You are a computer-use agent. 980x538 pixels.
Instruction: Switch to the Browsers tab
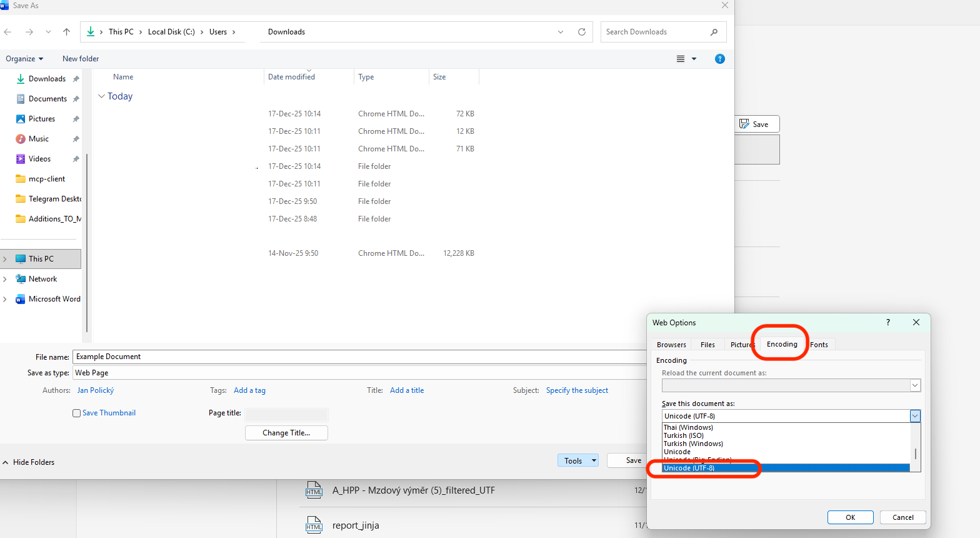tap(671, 345)
